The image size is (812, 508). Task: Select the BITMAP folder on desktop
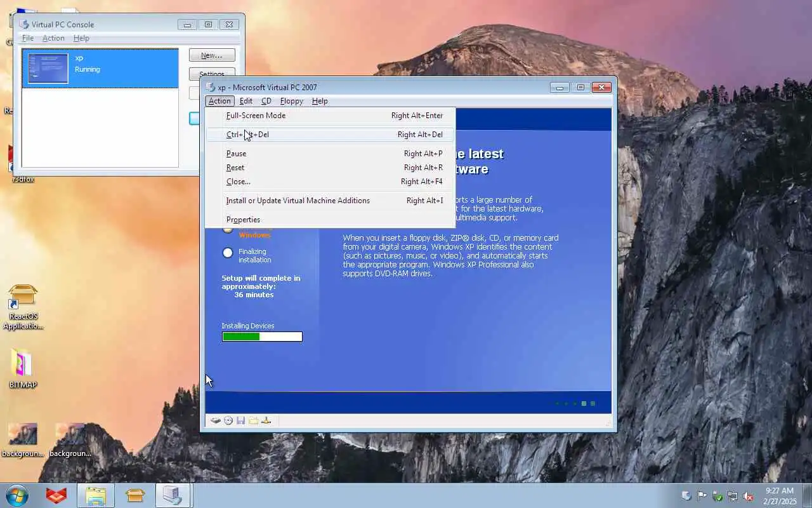(x=23, y=369)
